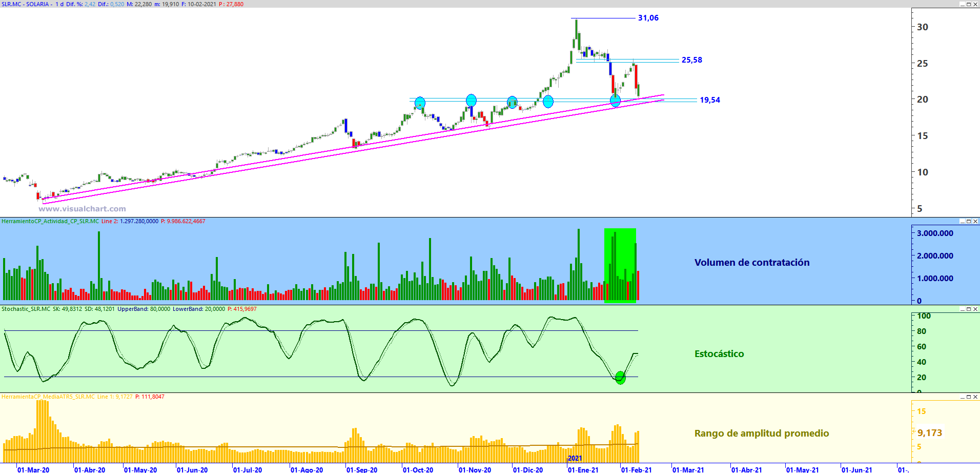The width and height of the screenshot is (980, 473).
Task: Click the 01-Feb-21 date on time axis
Action: click(x=637, y=469)
